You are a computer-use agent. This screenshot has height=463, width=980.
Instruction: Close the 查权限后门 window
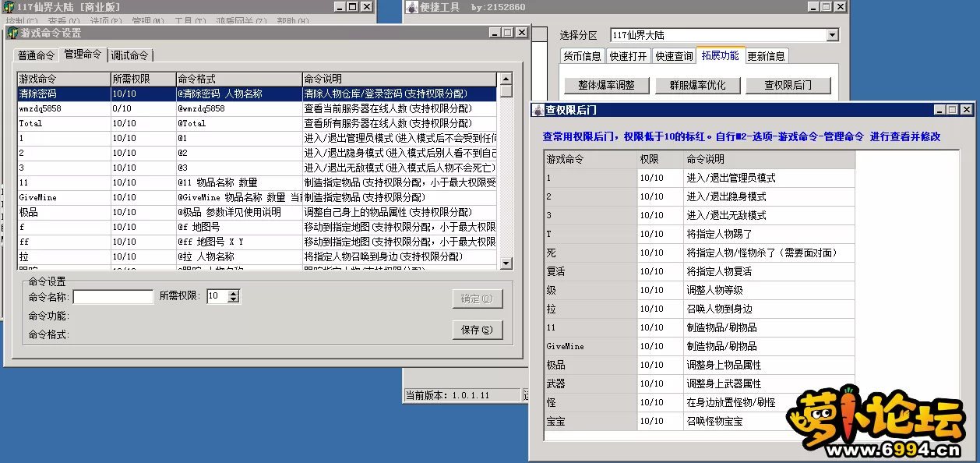(x=966, y=110)
